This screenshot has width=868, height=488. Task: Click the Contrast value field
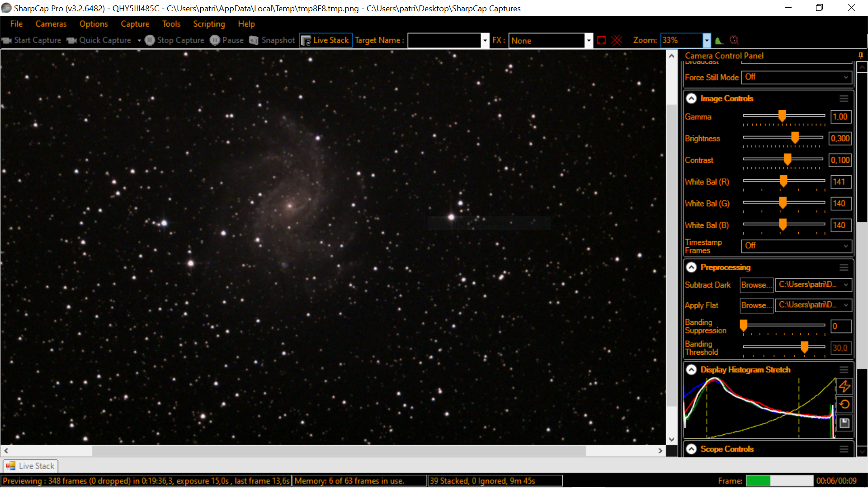pos(840,160)
